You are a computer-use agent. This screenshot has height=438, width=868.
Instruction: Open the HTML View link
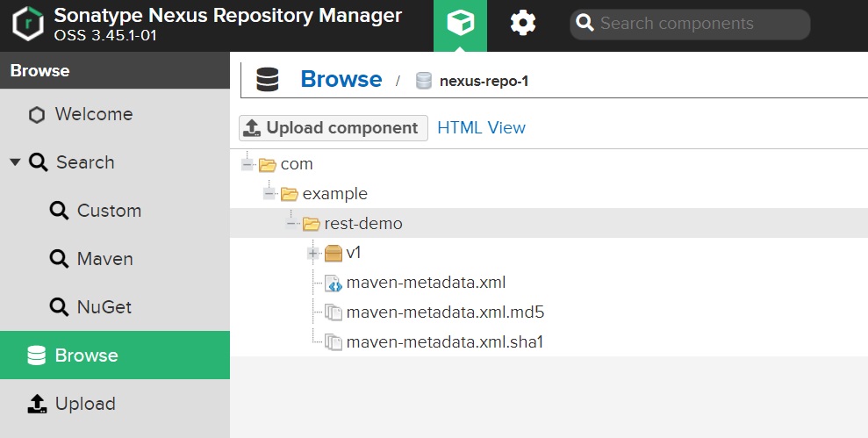481,128
